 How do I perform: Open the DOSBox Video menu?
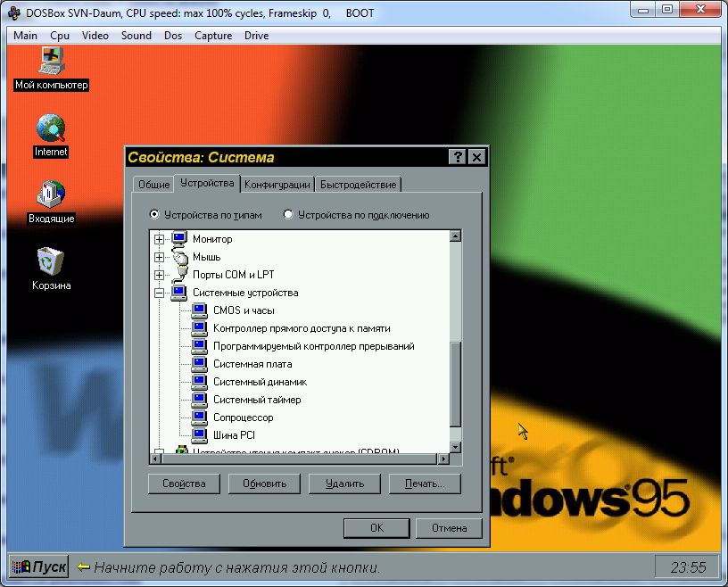coord(95,36)
